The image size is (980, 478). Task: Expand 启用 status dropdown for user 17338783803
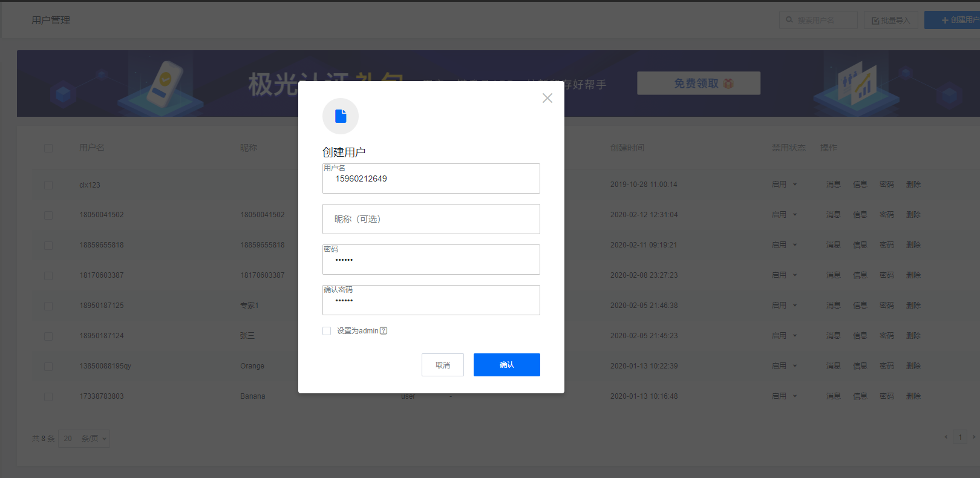click(x=785, y=396)
